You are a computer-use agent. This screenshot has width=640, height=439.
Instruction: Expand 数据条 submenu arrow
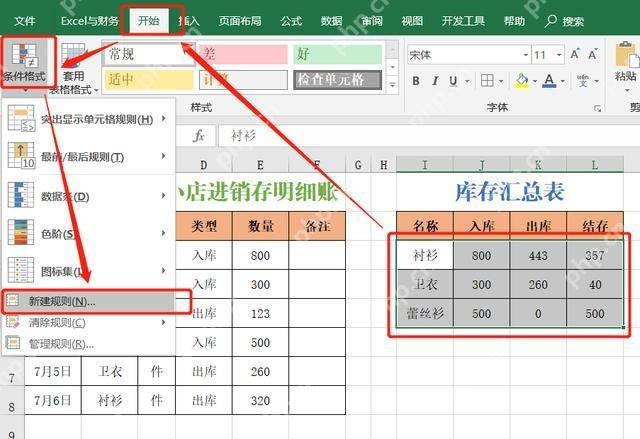coord(164,195)
